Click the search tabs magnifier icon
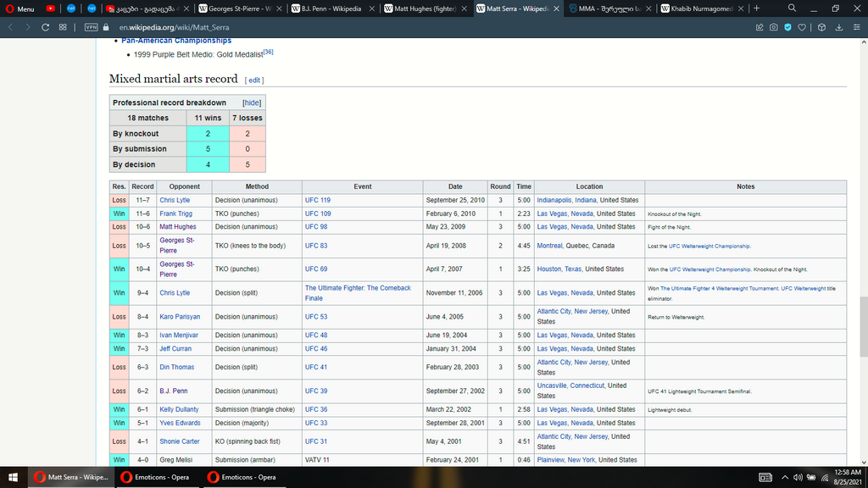Screen dimensions: 868x488 792,8
